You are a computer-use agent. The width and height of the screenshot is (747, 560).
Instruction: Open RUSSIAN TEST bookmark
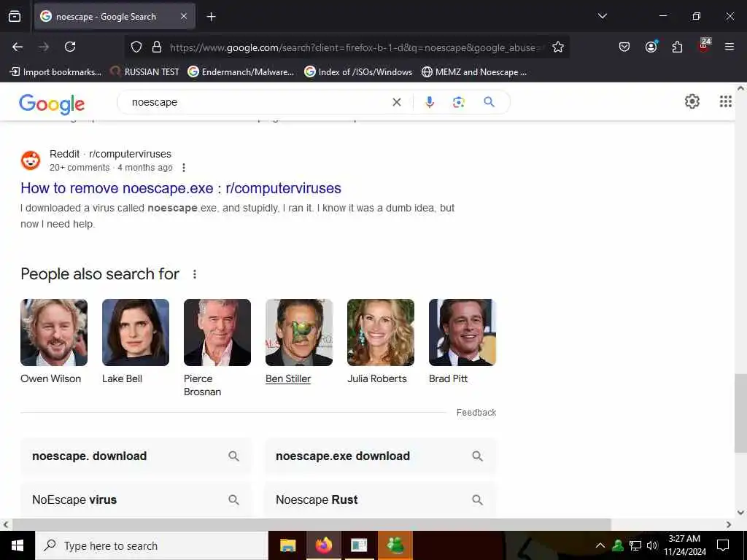click(x=144, y=72)
